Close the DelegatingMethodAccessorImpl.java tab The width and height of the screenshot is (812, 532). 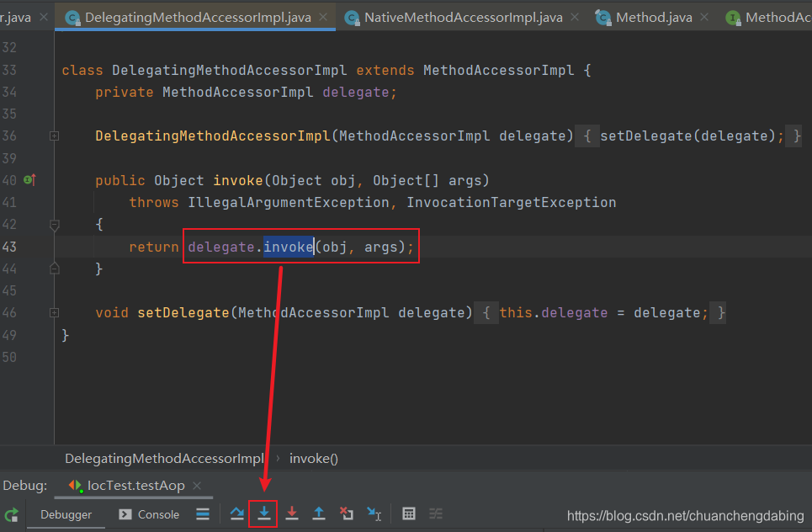[x=323, y=17]
